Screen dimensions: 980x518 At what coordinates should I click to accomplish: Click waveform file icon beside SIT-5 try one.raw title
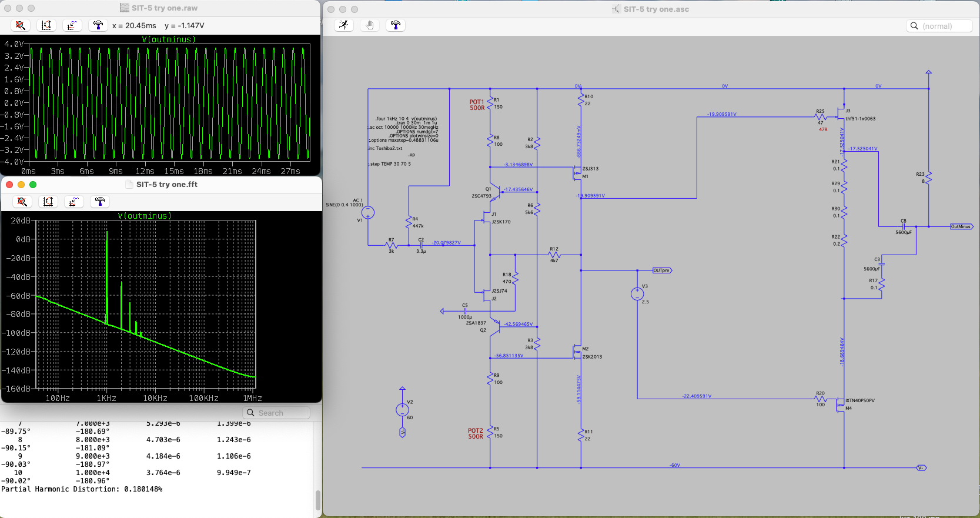[x=125, y=8]
